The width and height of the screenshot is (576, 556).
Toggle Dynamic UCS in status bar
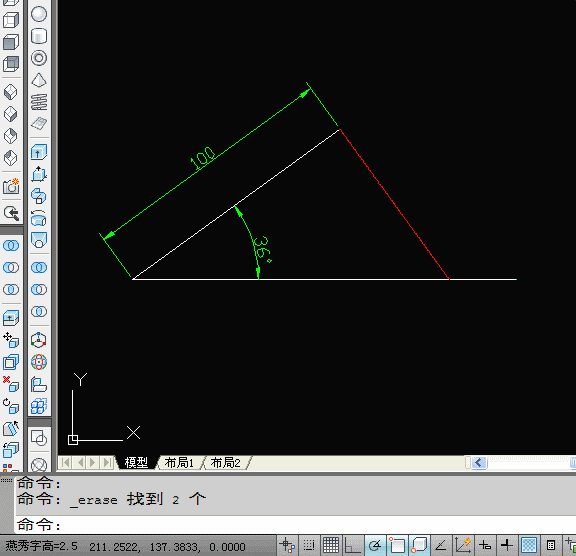coord(463,545)
